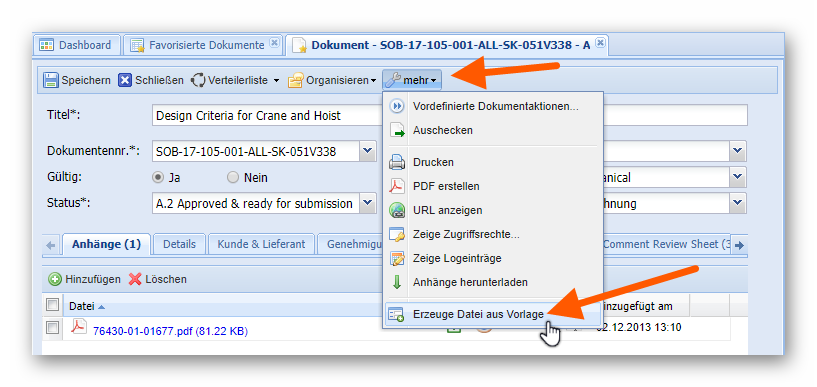The height and width of the screenshot is (387, 817).
Task: Open the Comment Review Sheet tab
Action: [667, 244]
